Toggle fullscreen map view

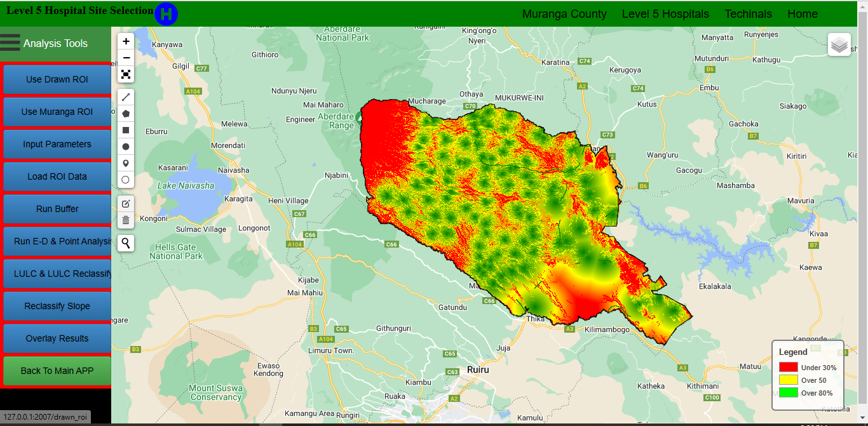(126, 75)
